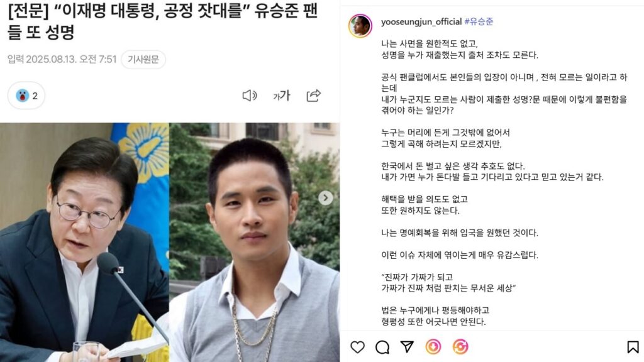Open the yooseungjun_official profile picture
This screenshot has width=644, height=362.
click(x=360, y=25)
